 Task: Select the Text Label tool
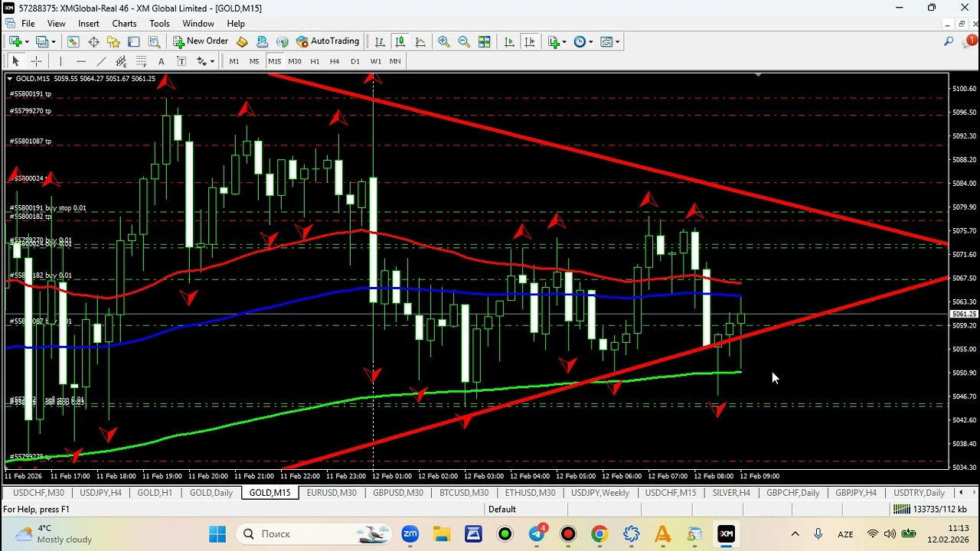pos(181,61)
